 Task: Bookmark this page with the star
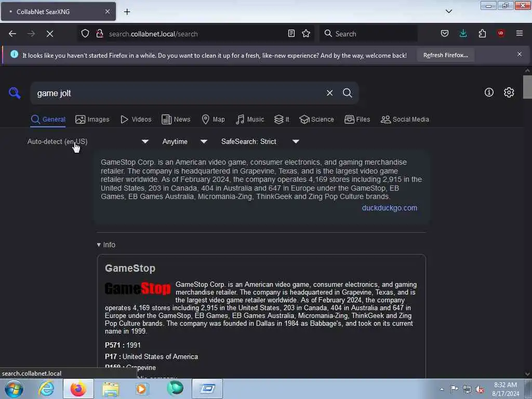[306, 34]
